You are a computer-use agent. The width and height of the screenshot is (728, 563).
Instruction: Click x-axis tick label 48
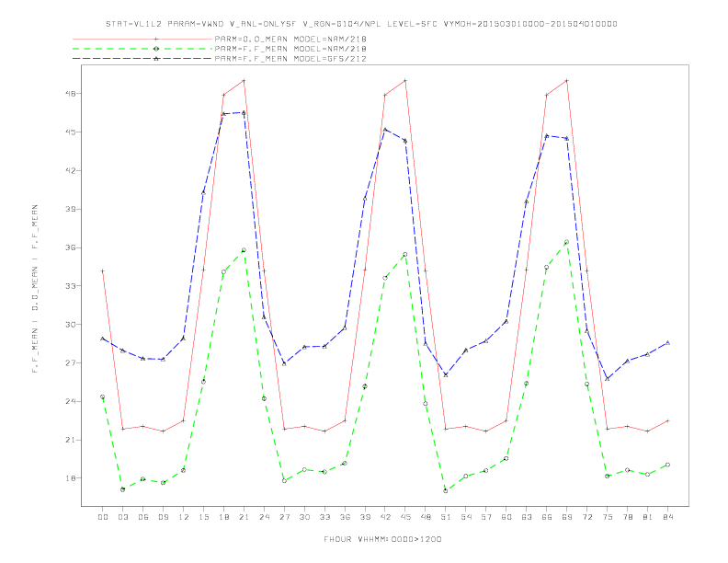pos(426,517)
